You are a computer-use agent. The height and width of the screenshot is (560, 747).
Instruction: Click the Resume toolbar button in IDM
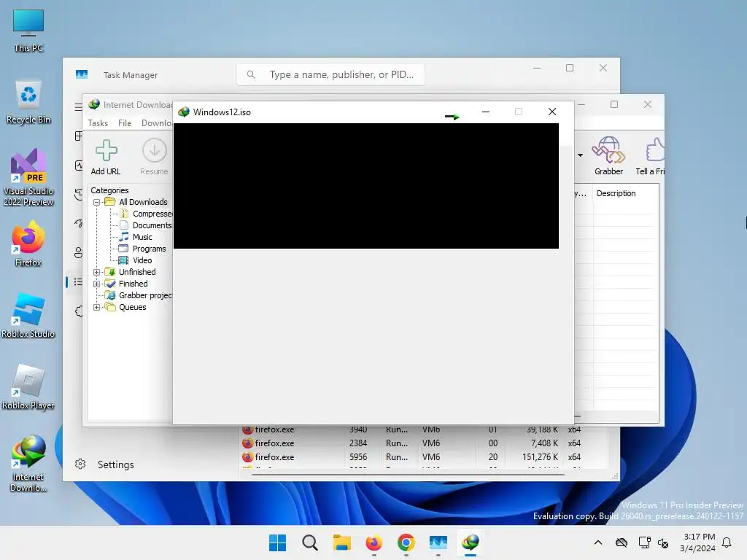pyautogui.click(x=154, y=157)
